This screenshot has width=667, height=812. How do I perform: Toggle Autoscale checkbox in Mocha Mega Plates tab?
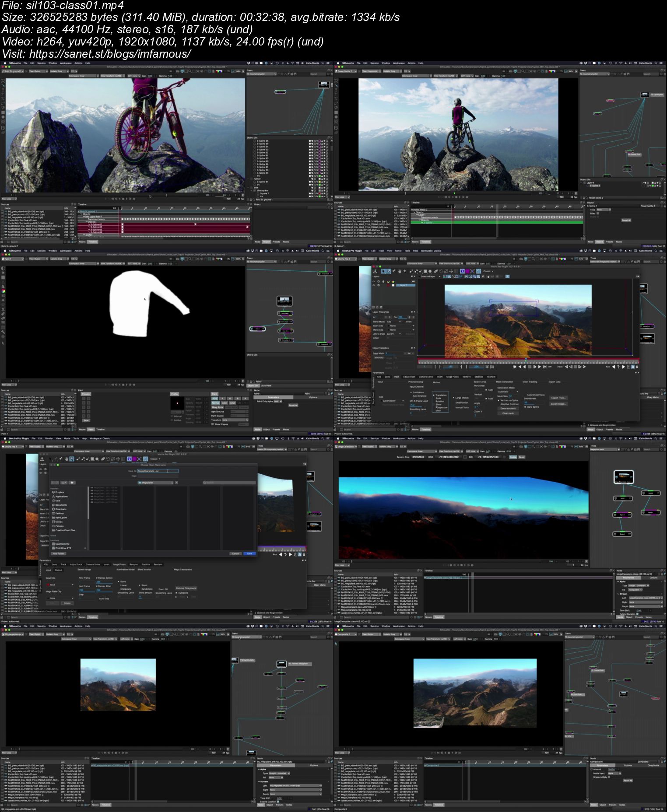coord(176,593)
